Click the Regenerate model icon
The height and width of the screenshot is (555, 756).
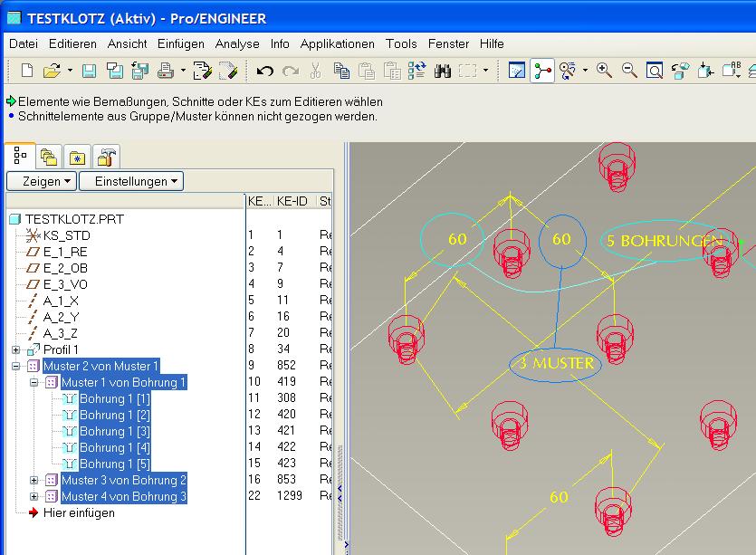416,71
